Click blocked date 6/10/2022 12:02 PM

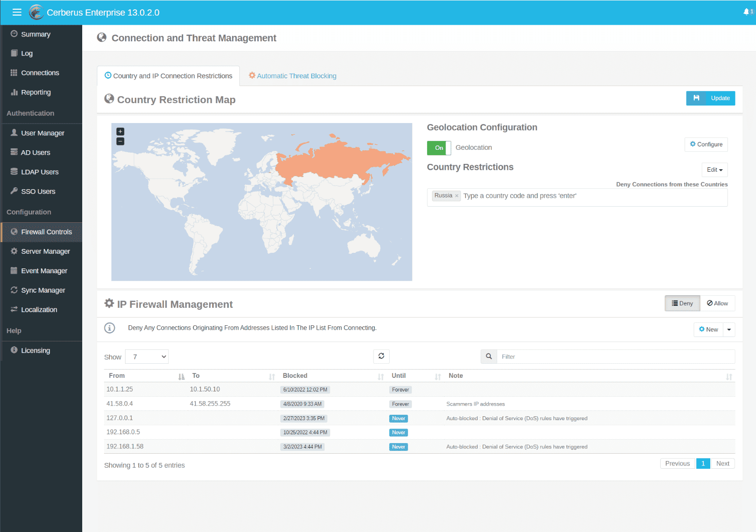point(305,390)
